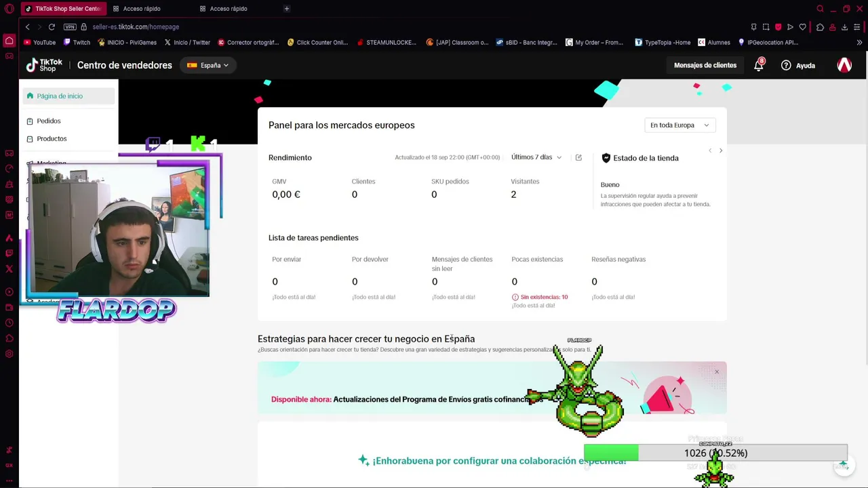Open GX Corner gamepad icon in sidebar
This screenshot has width=868, height=488.
(x=9, y=56)
